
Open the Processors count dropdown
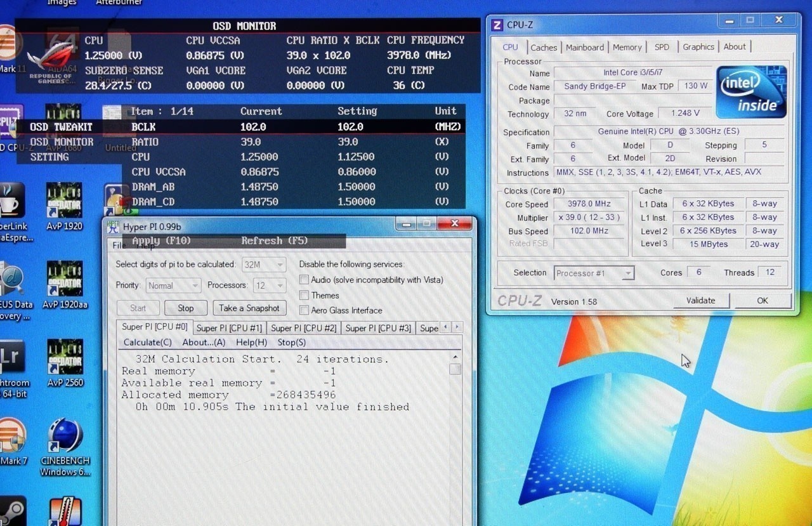click(270, 286)
